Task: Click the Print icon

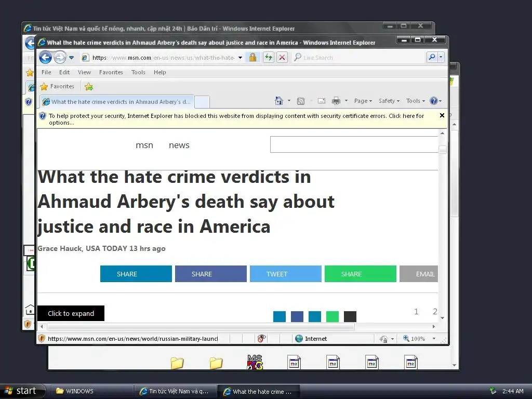Action: coord(336,101)
